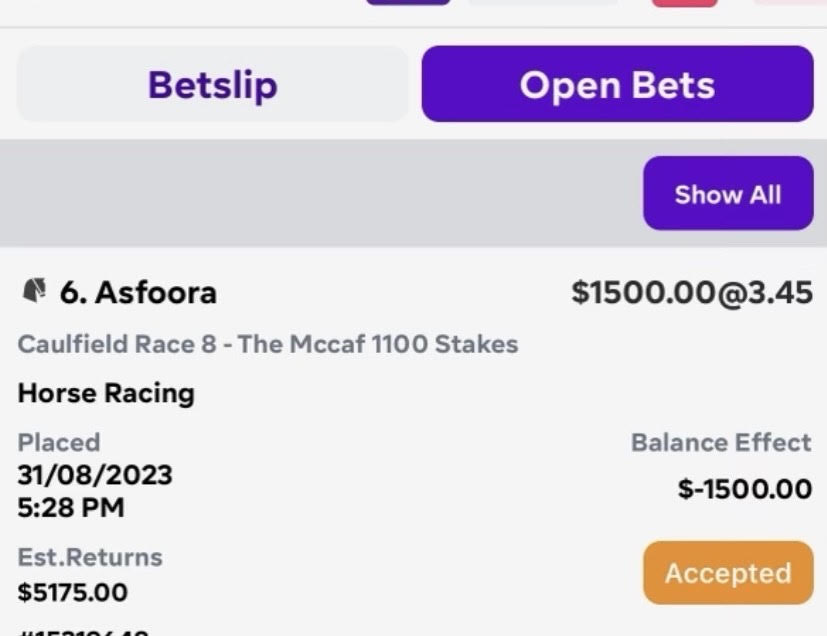Click the Horse Racing category label

click(x=106, y=393)
